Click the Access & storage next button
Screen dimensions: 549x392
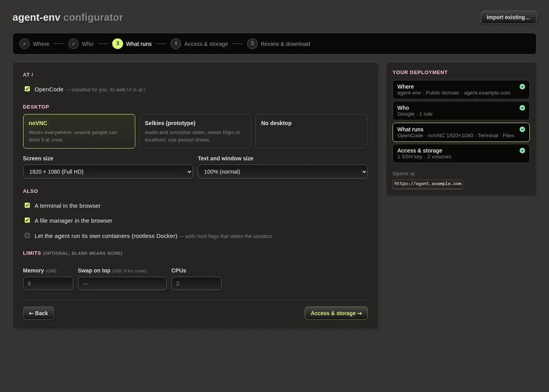(336, 313)
